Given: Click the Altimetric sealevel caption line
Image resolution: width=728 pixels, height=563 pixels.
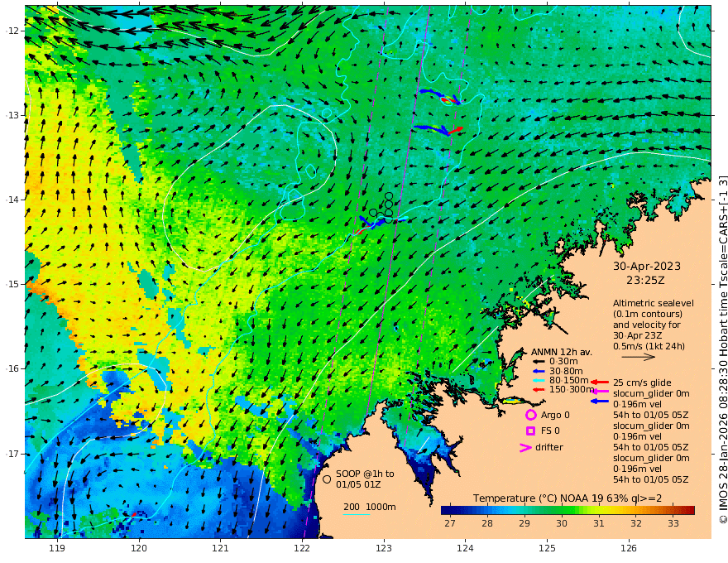Looking at the screenshot, I should (654, 303).
